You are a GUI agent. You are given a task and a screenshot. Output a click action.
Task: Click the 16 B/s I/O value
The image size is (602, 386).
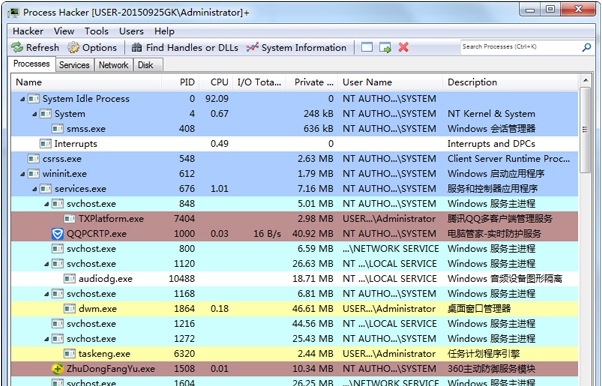(x=267, y=234)
